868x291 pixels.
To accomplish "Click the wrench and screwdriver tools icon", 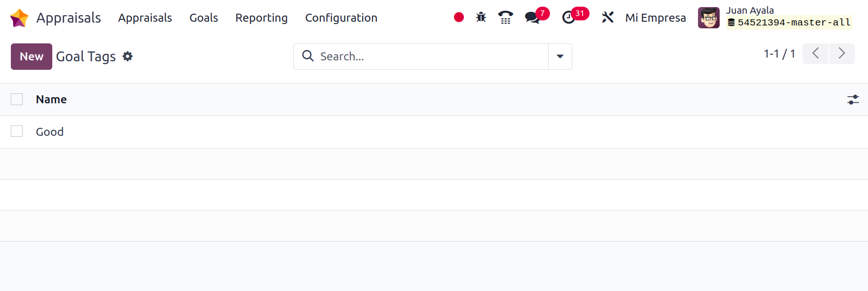I will click(x=608, y=17).
